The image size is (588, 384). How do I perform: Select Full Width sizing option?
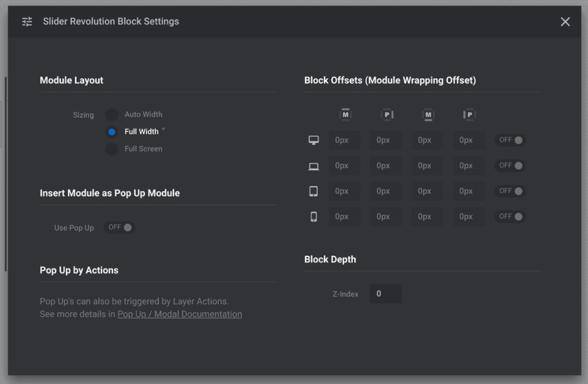point(112,132)
